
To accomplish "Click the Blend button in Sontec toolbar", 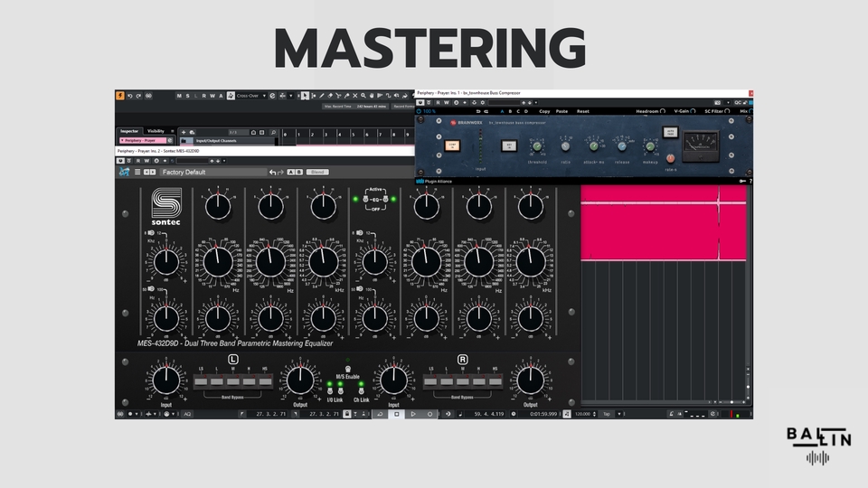I will [317, 172].
